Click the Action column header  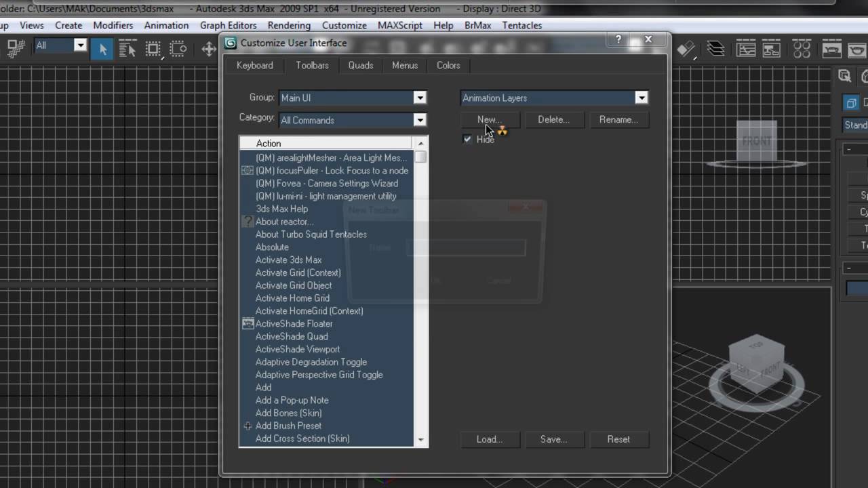325,143
